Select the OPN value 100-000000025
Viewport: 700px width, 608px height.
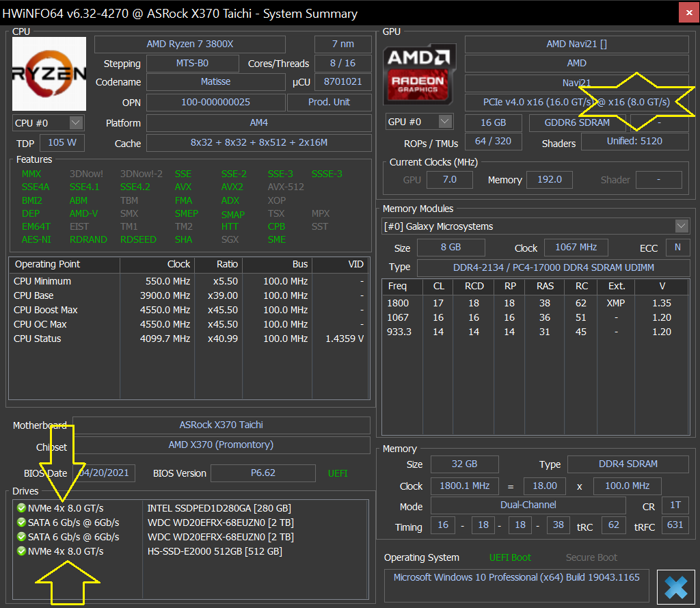(215, 102)
